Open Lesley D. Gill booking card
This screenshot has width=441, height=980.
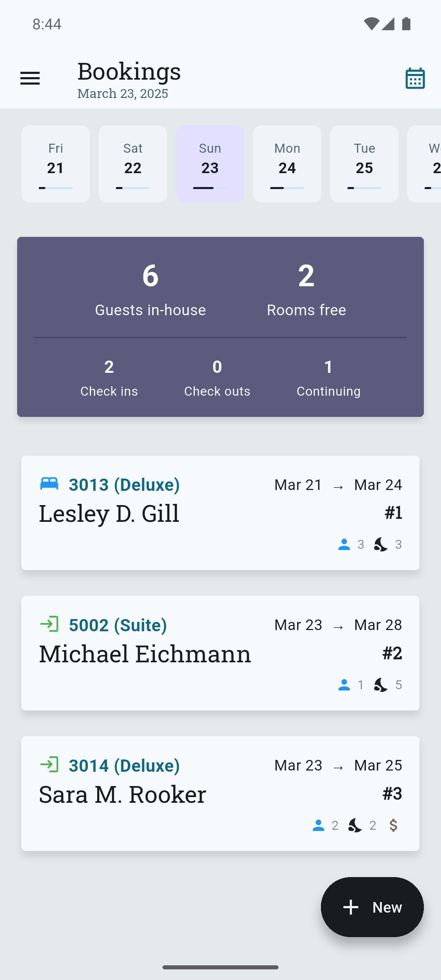pos(220,513)
